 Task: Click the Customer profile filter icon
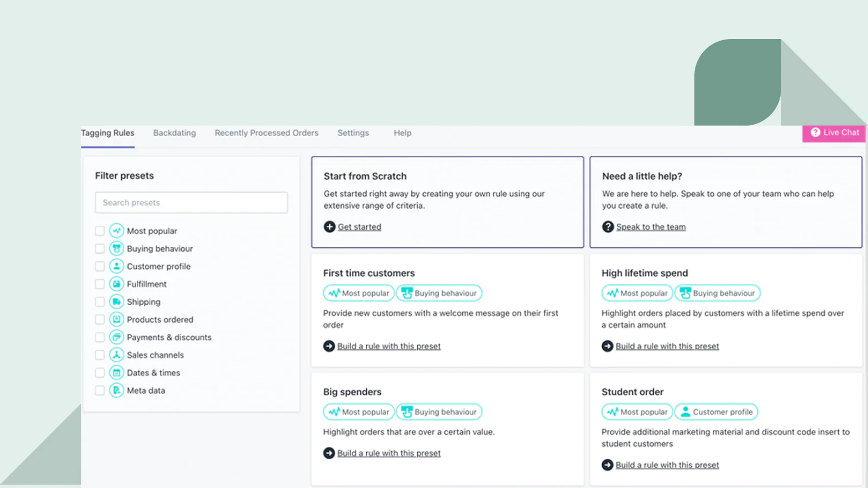(117, 266)
